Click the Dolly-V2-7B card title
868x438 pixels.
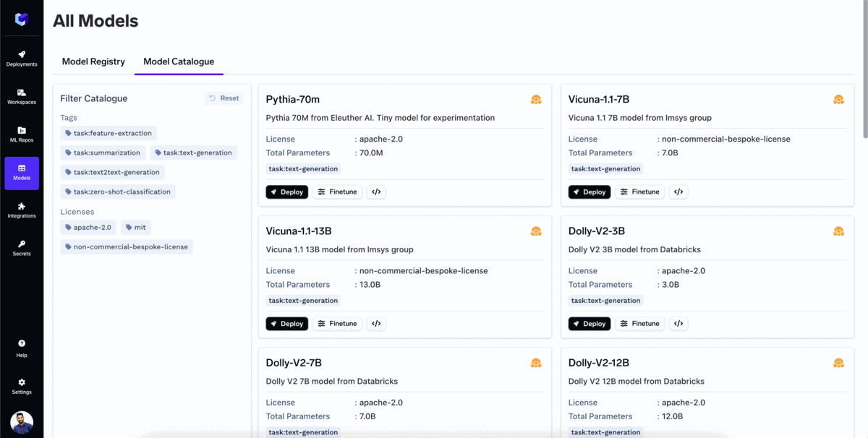pyautogui.click(x=294, y=363)
